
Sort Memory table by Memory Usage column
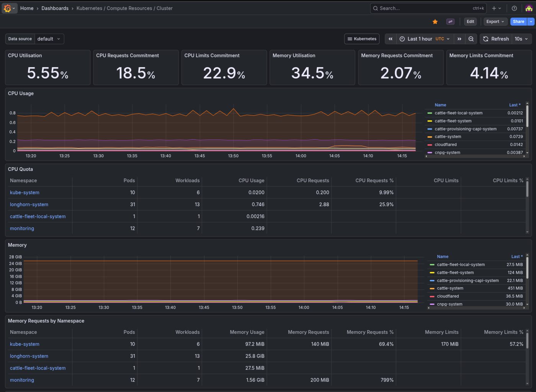(x=247, y=332)
